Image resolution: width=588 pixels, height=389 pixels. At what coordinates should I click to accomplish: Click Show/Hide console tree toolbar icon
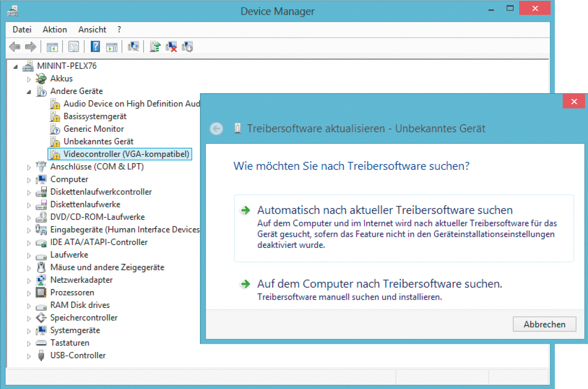pos(52,47)
